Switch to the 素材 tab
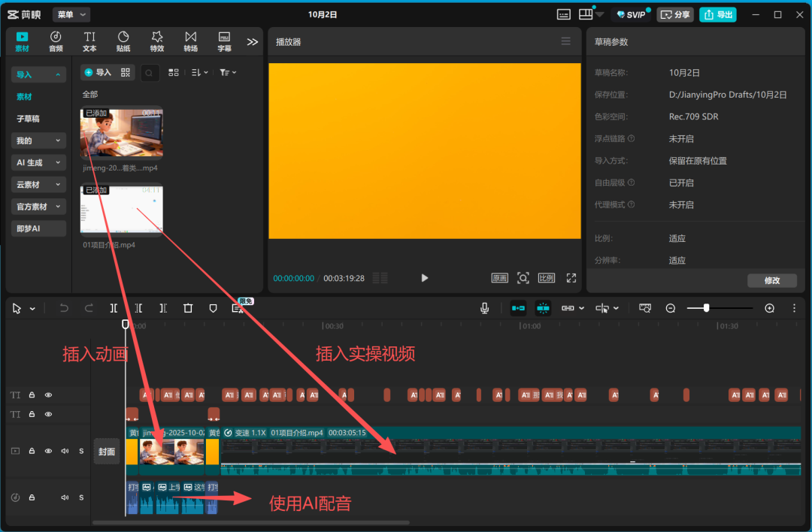This screenshot has height=532, width=812. pyautogui.click(x=22, y=41)
